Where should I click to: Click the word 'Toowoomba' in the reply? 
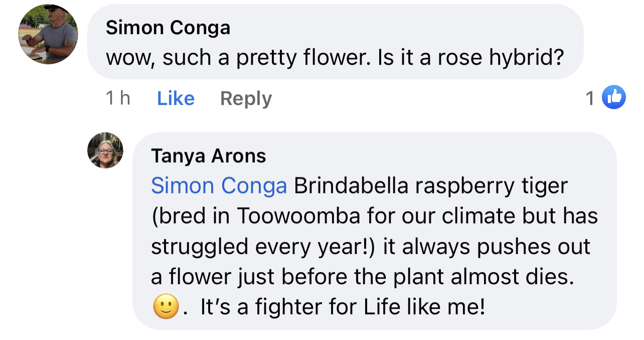(298, 216)
